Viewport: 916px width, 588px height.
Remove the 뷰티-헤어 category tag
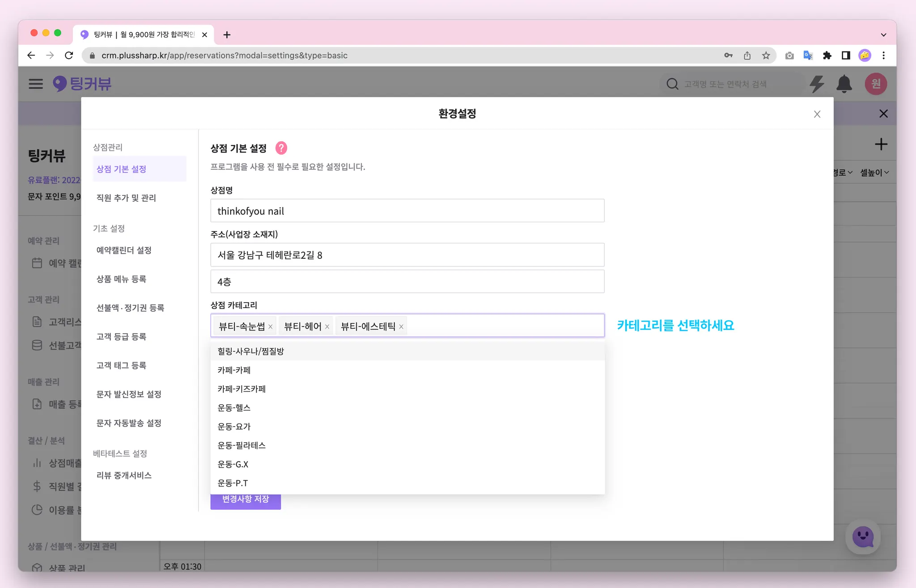(x=327, y=327)
